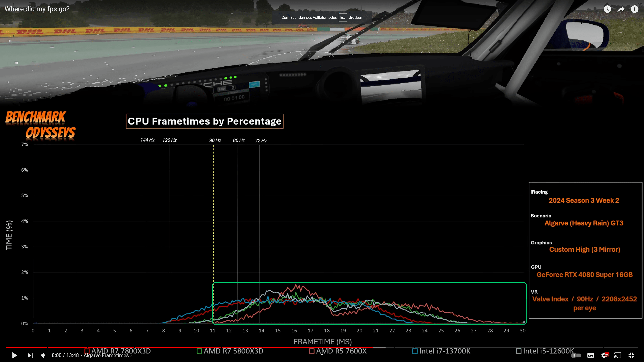Open the video settings gear
Viewport: 644px width, 362px height.
pos(604,355)
